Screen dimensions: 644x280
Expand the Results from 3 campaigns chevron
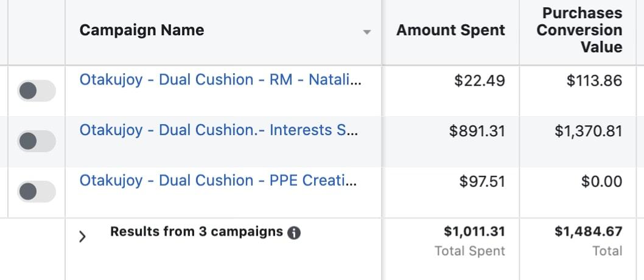(82, 237)
